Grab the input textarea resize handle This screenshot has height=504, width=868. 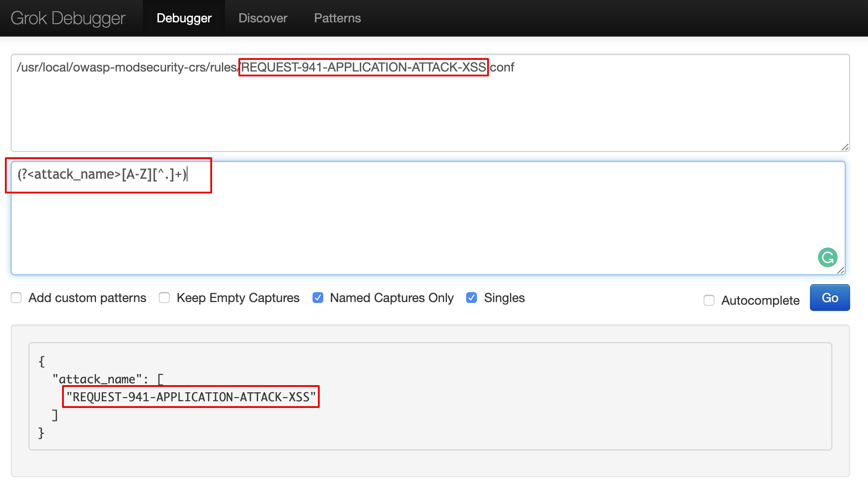pos(845,147)
